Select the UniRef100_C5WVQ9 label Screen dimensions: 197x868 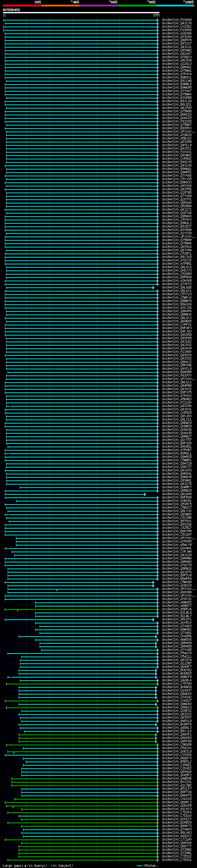(177, 582)
